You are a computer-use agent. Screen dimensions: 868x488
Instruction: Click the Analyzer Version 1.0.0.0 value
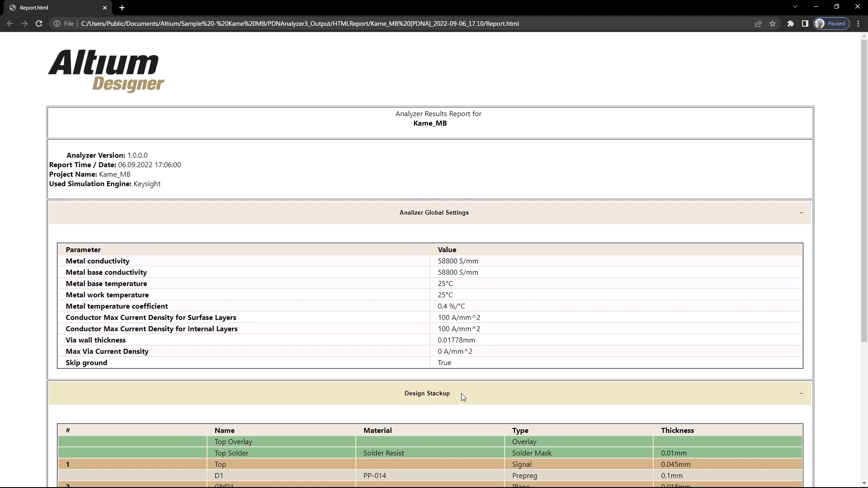point(137,155)
